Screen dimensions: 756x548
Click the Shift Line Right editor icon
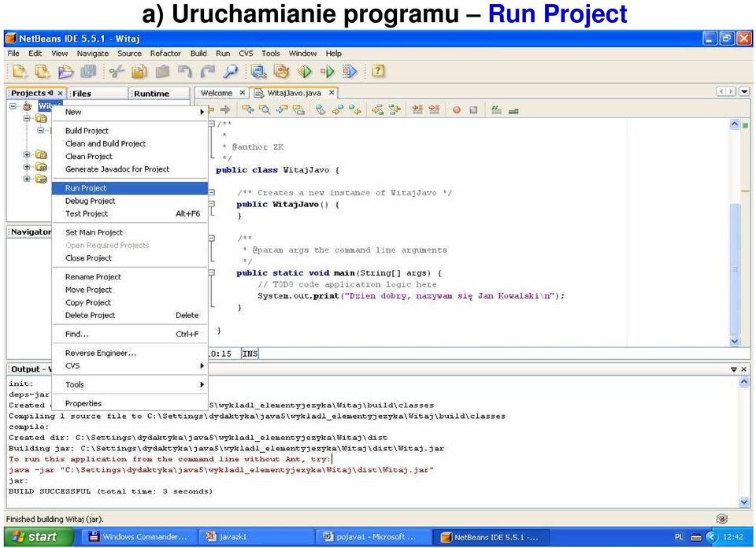coord(435,110)
